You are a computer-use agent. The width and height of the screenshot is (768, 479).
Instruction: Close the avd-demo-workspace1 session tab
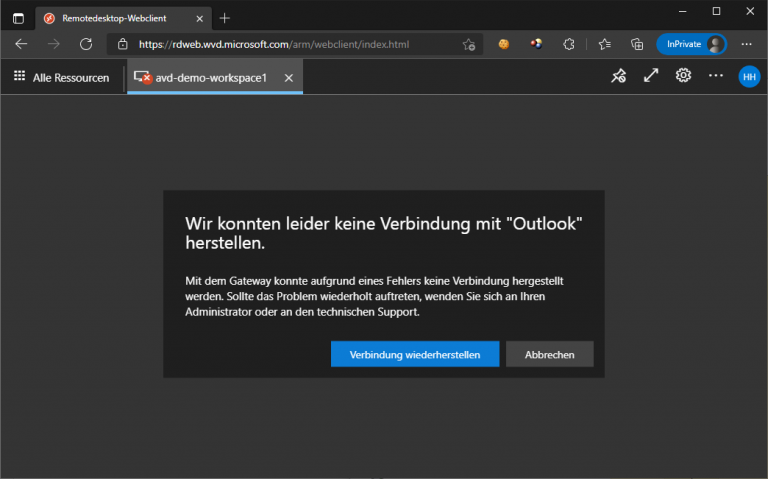click(289, 77)
